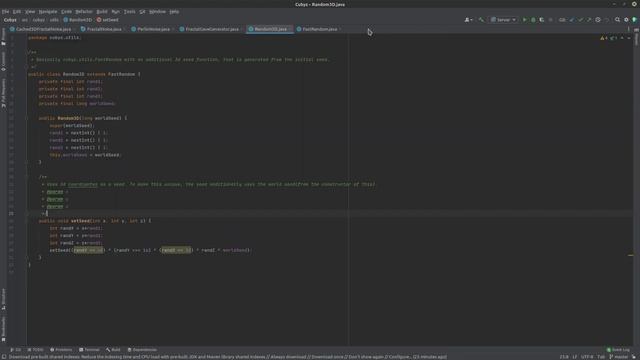640x360 pixels.
Task: Collapse the setSeed Javadoc comment fold
Action: [x=27, y=177]
